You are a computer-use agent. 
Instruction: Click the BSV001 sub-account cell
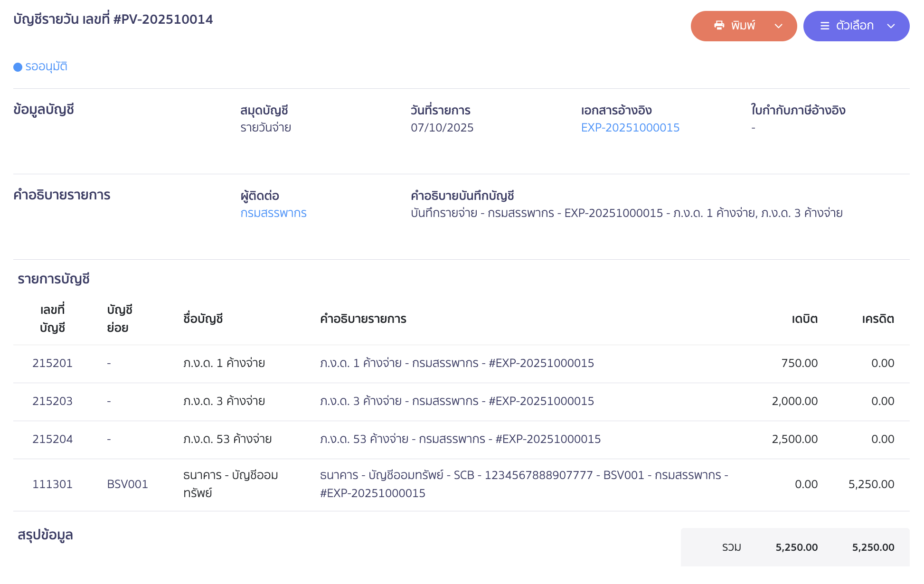[x=127, y=484]
